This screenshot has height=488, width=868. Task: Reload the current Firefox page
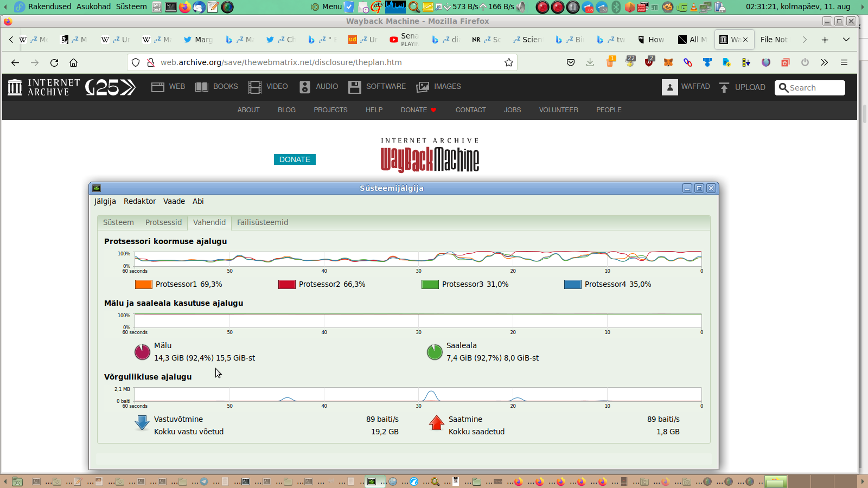coord(54,62)
